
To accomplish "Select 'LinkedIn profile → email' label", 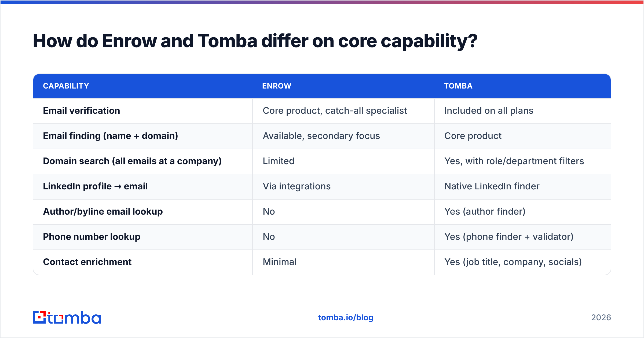I will [x=95, y=186].
